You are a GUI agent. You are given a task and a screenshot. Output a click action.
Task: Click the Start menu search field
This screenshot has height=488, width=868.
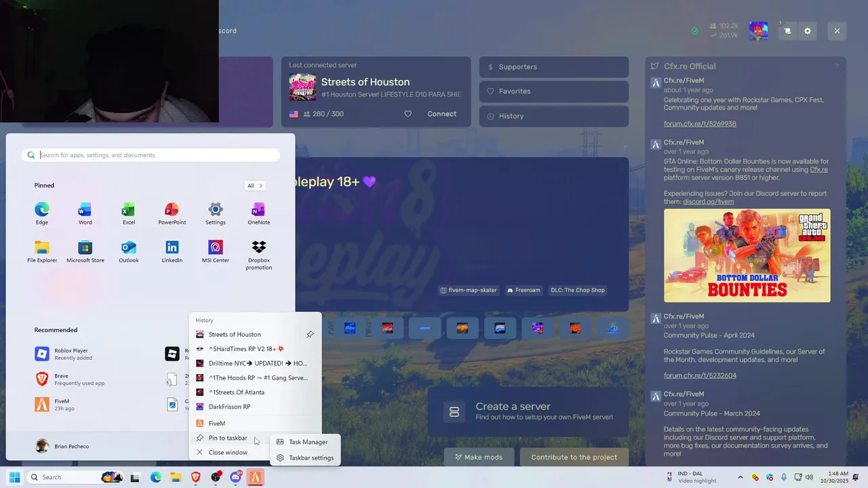coord(151,155)
